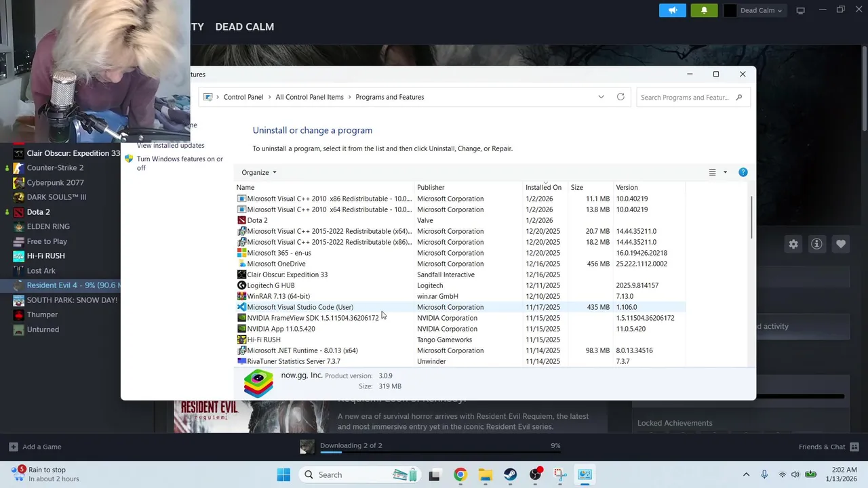
Task: Open the weather Rain to stop widget
Action: (46, 474)
